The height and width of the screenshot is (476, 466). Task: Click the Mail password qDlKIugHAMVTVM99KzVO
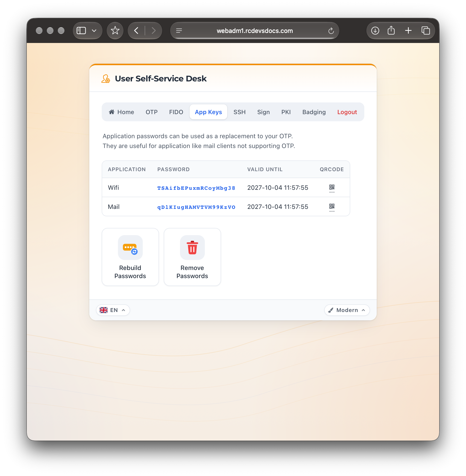click(196, 207)
